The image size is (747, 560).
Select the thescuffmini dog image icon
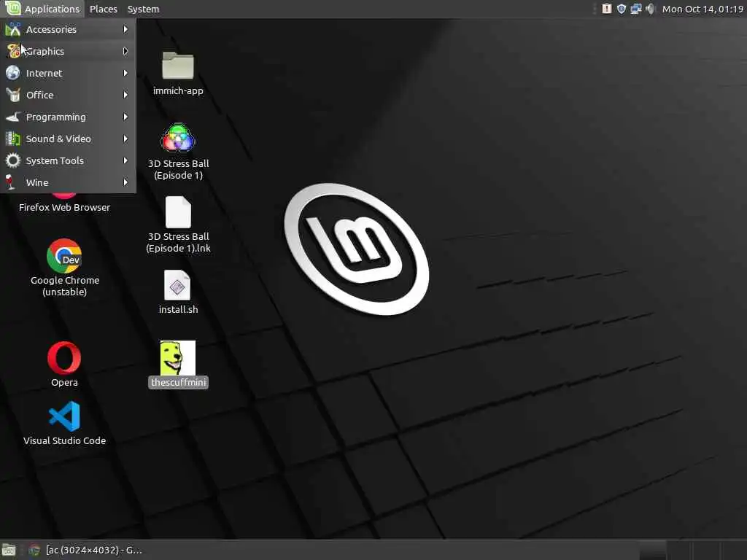(178, 358)
